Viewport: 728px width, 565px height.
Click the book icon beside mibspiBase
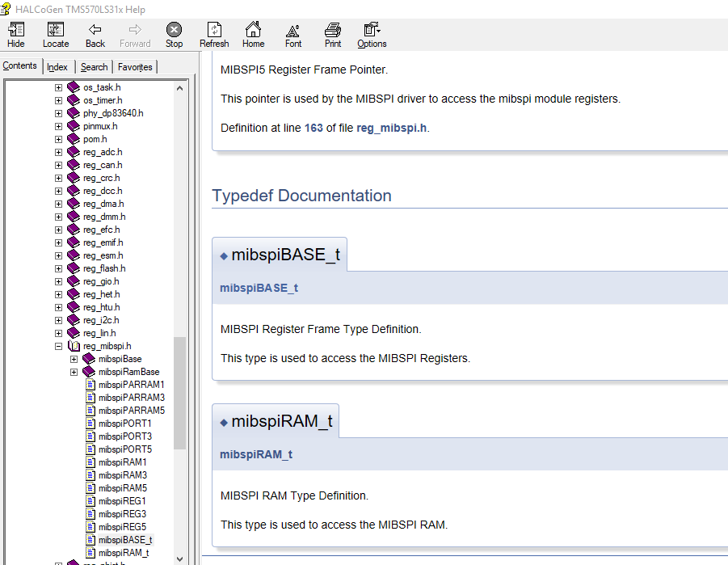click(89, 359)
